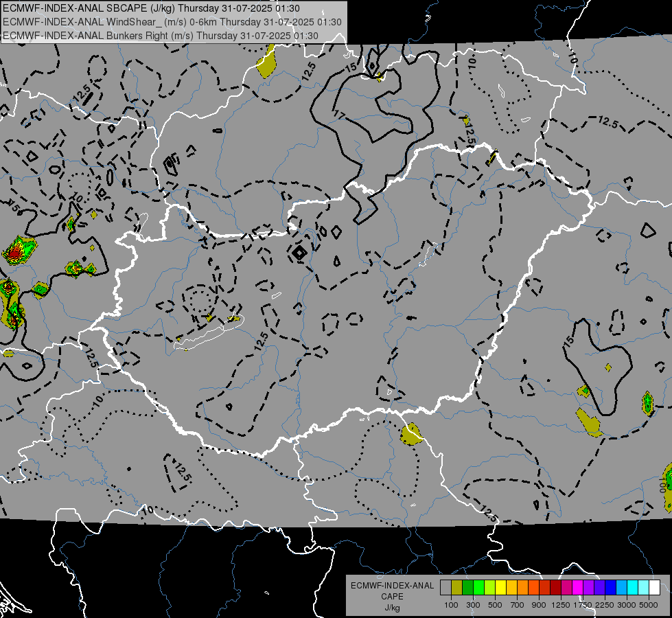Click the legend value 1250
This screenshot has width=672, height=618.
pos(561,605)
